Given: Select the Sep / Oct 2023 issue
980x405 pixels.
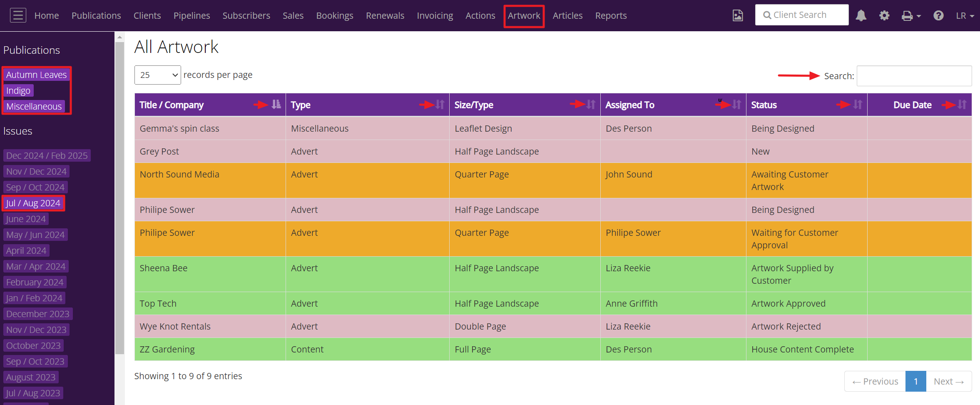Looking at the screenshot, I should click(35, 361).
